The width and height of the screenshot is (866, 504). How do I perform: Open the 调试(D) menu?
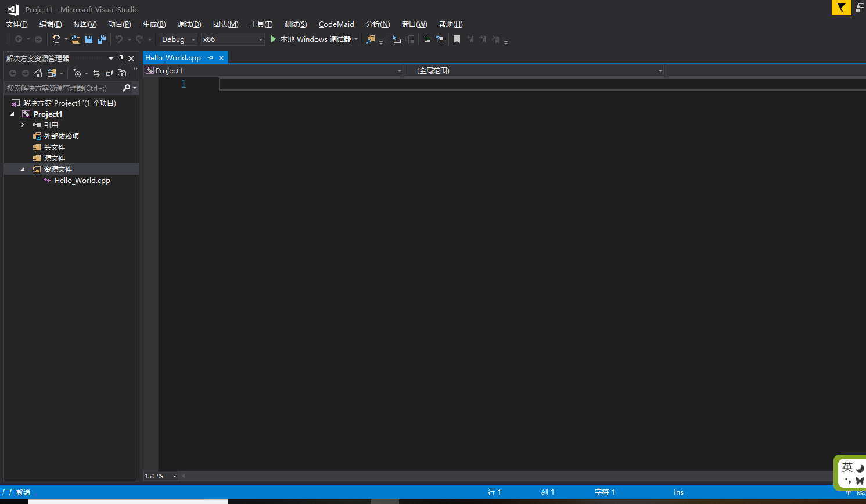pos(189,24)
